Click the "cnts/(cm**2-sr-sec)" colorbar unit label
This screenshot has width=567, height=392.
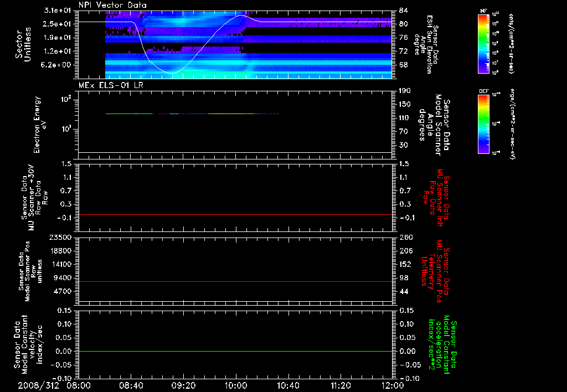511,44
